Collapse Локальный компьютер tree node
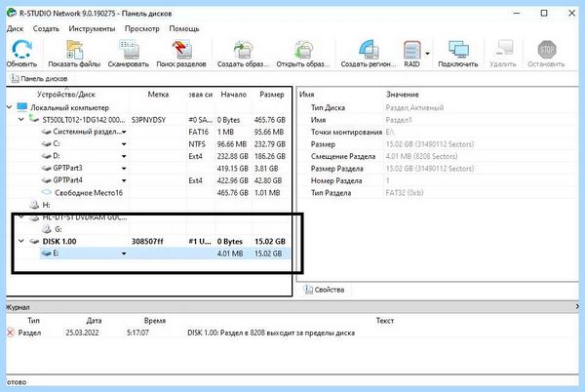The width and height of the screenshot is (585, 392). [10, 107]
